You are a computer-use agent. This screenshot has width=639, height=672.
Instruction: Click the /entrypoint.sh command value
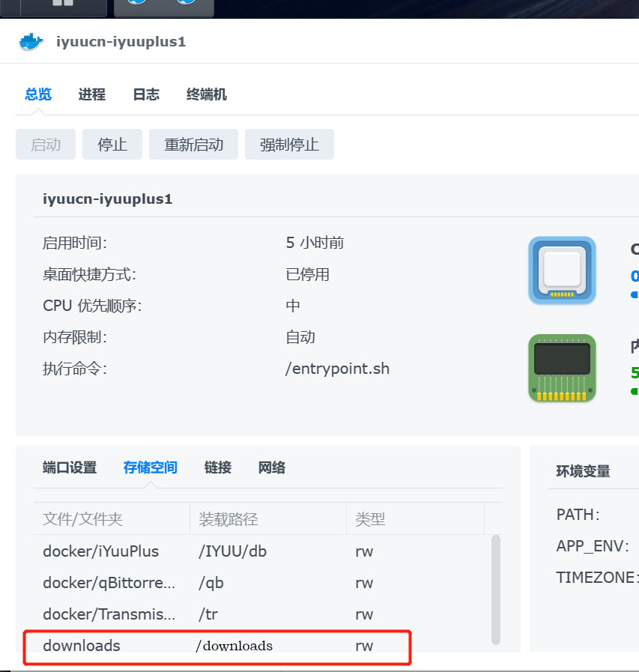point(338,369)
